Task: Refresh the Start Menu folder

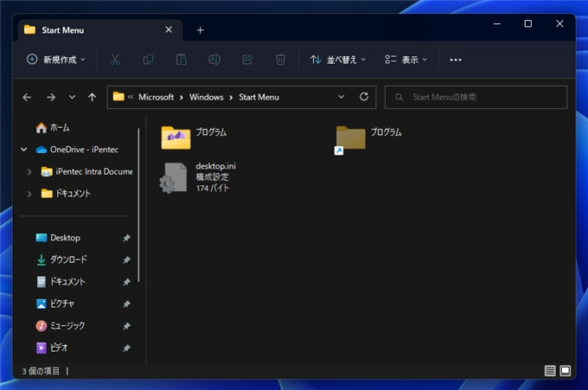Action: (364, 97)
